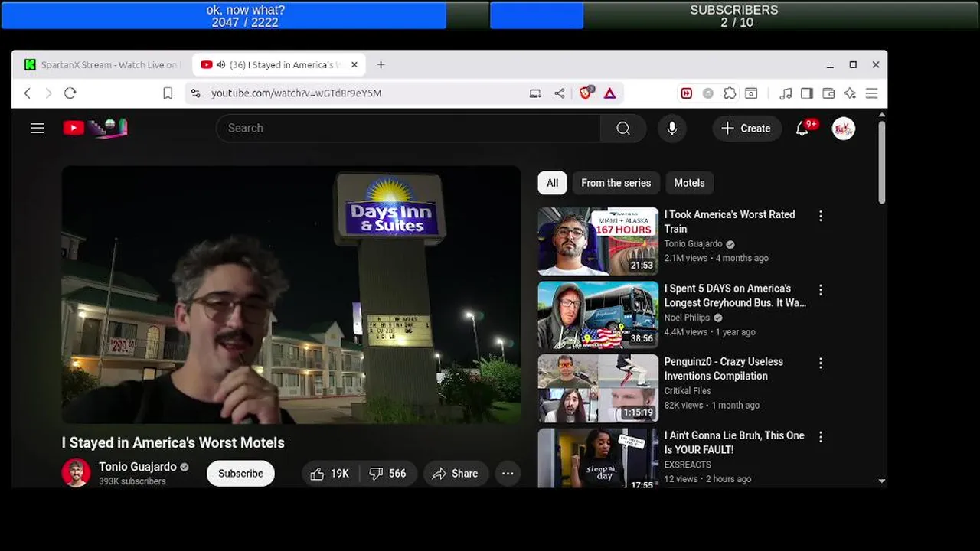The image size is (980, 551).
Task: Share this page via the address bar share icon
Action: pyautogui.click(x=560, y=93)
